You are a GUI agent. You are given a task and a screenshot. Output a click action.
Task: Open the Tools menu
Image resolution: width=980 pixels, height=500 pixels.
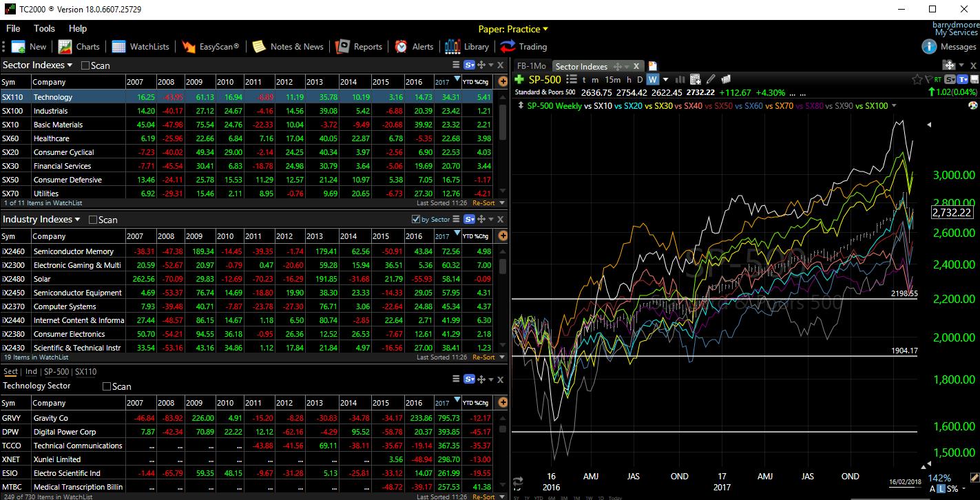pos(44,28)
